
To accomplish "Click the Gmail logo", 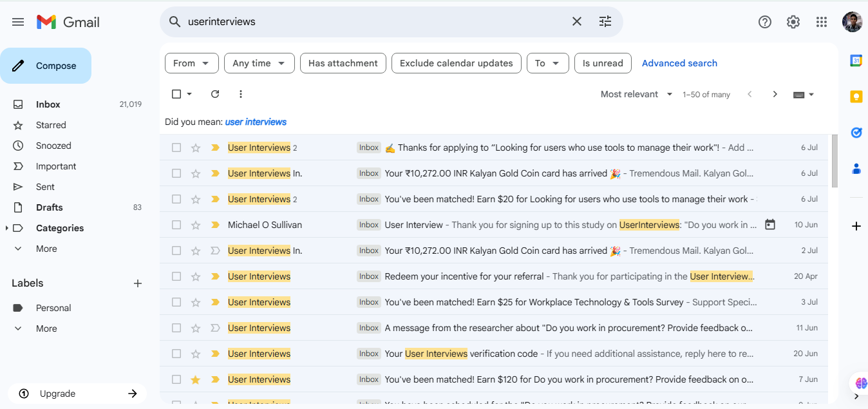I will coord(68,22).
